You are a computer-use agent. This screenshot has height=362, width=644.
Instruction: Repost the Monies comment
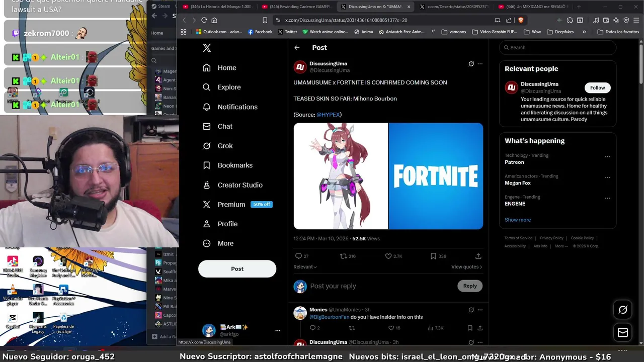[x=352, y=328]
